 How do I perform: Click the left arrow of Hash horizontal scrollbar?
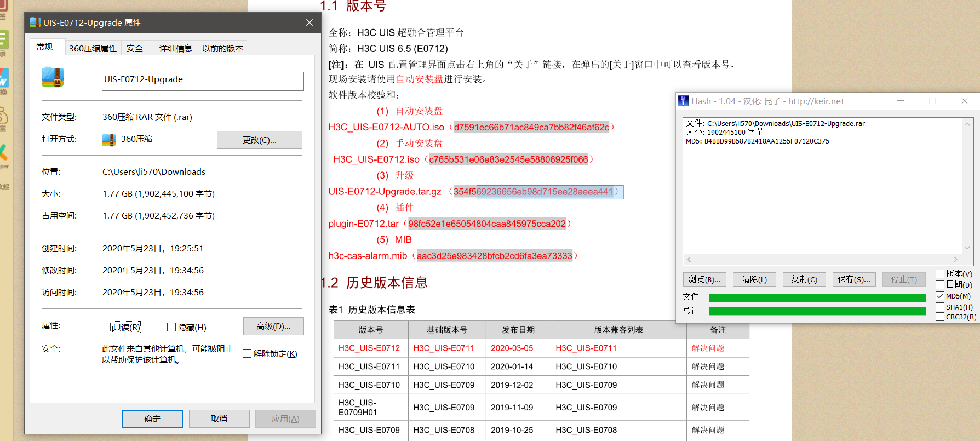pyautogui.click(x=689, y=260)
